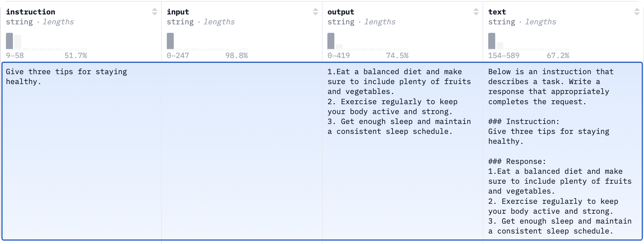Viewport: 644px width, 244px height.
Task: Select the instruction histogram's first bar
Action: (9, 41)
